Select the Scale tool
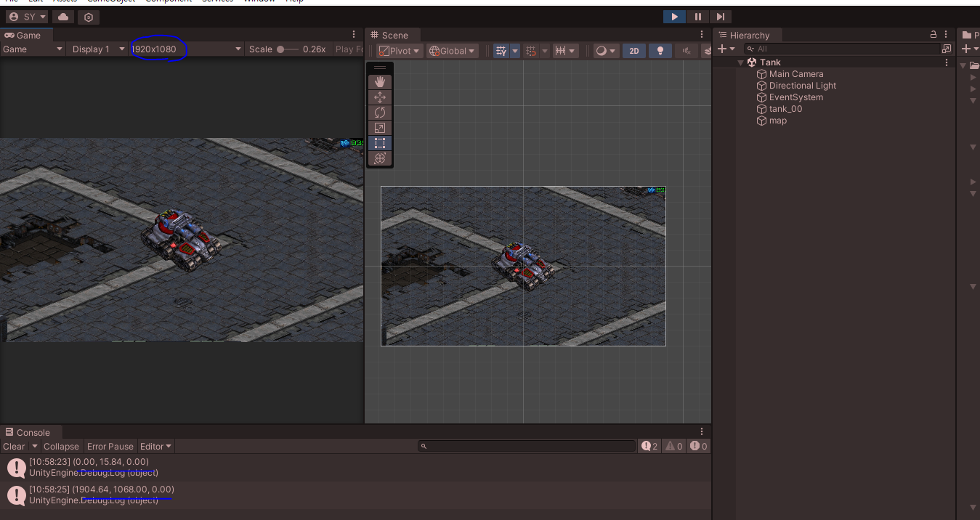This screenshot has width=980, height=520. (x=380, y=128)
